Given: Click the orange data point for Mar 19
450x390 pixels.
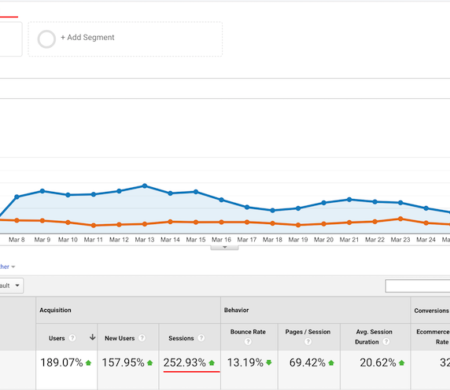Looking at the screenshot, I should point(298,225).
